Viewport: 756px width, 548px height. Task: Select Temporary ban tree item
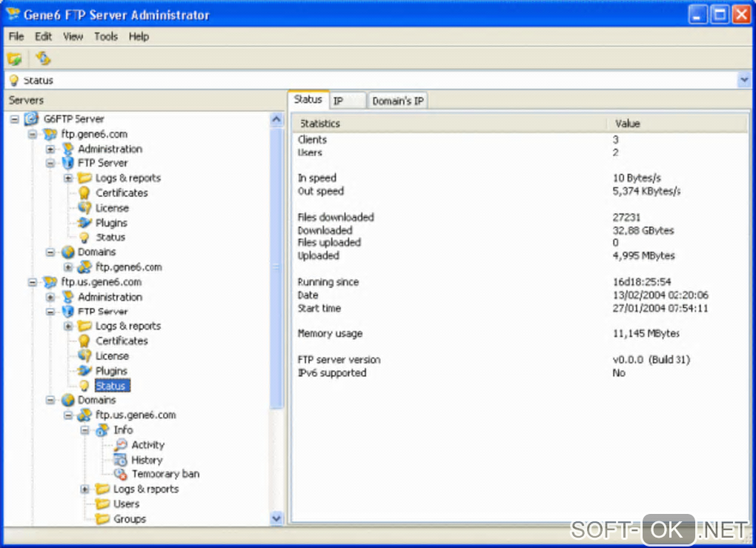pyautogui.click(x=165, y=475)
